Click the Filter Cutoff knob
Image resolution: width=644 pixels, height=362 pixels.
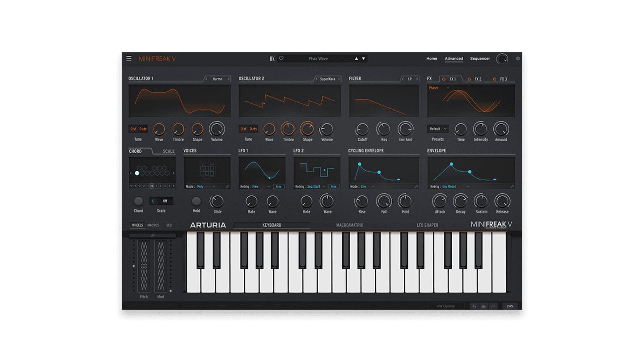click(362, 129)
